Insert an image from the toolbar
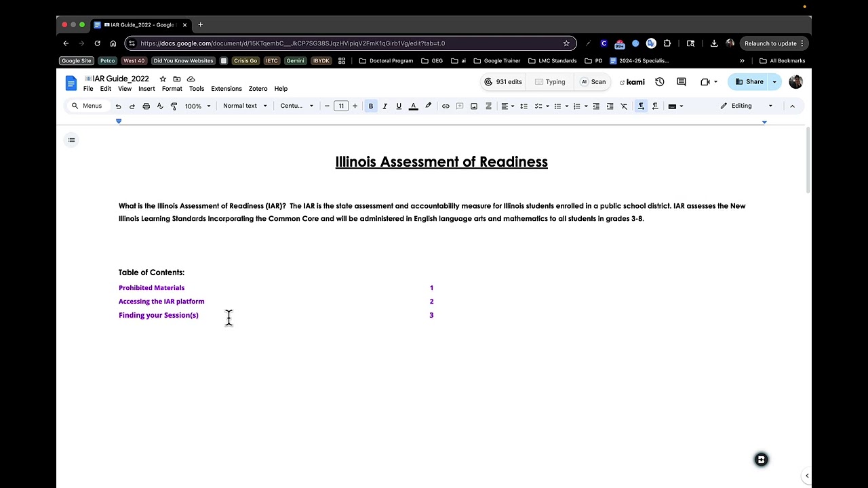This screenshot has width=868, height=488. [474, 106]
